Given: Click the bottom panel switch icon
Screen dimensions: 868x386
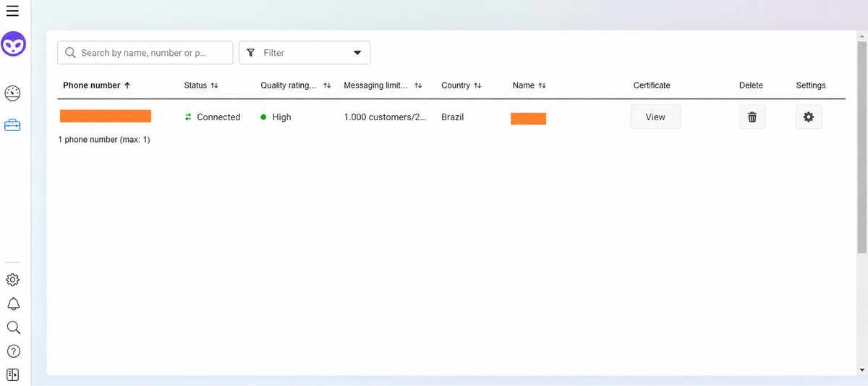Looking at the screenshot, I should tap(13, 374).
